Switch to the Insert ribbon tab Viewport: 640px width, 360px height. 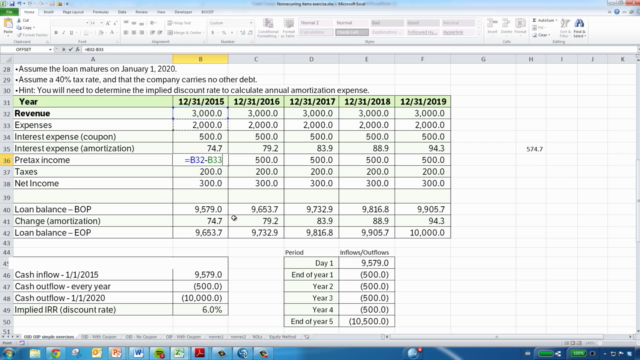tap(49, 12)
